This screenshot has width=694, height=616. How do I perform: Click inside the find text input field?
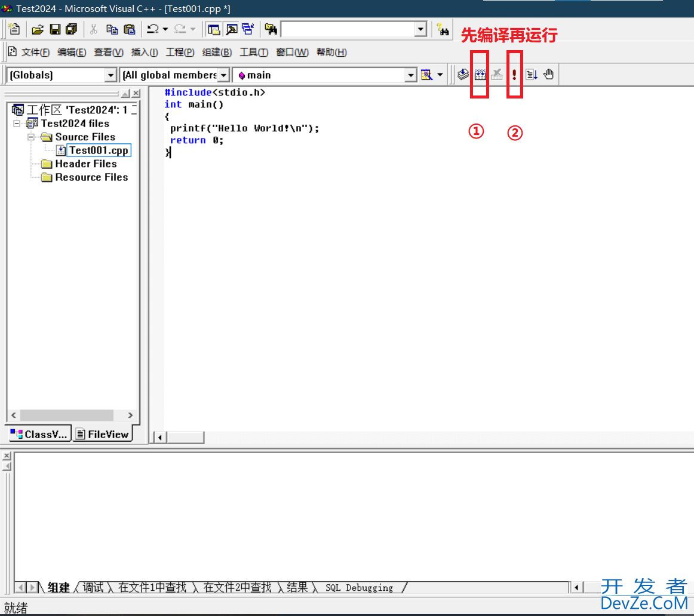(348, 30)
